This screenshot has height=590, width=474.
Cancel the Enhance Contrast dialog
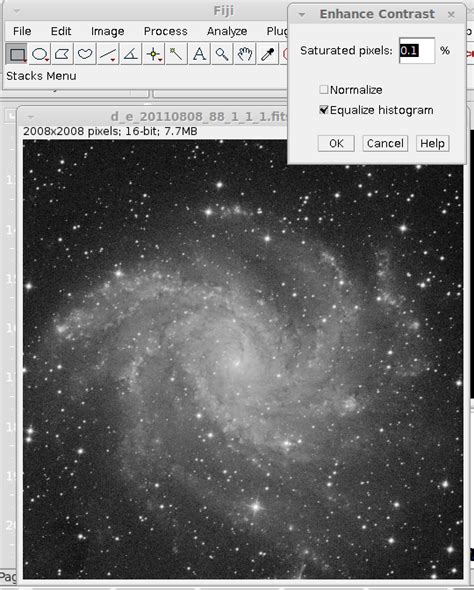coord(385,143)
